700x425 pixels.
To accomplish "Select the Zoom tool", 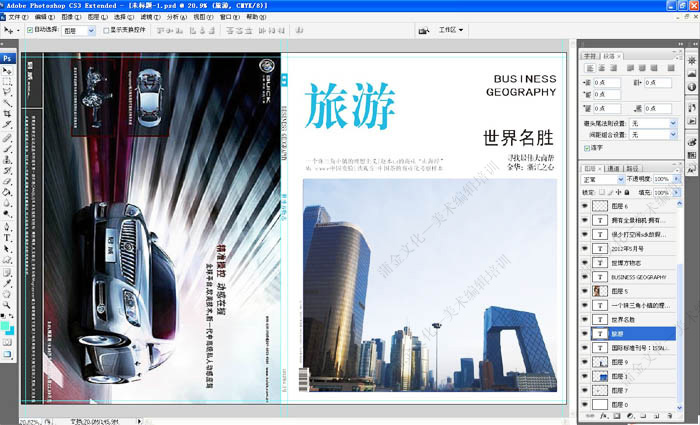I will click(7, 305).
